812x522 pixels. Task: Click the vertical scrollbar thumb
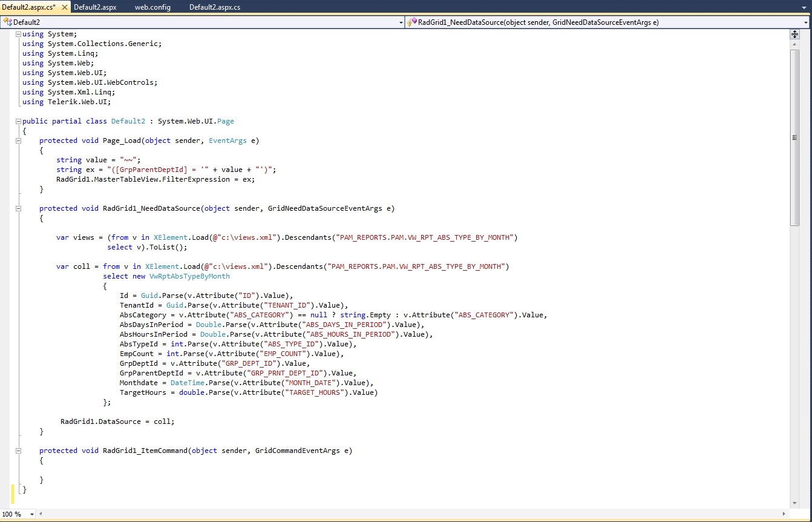[794, 137]
